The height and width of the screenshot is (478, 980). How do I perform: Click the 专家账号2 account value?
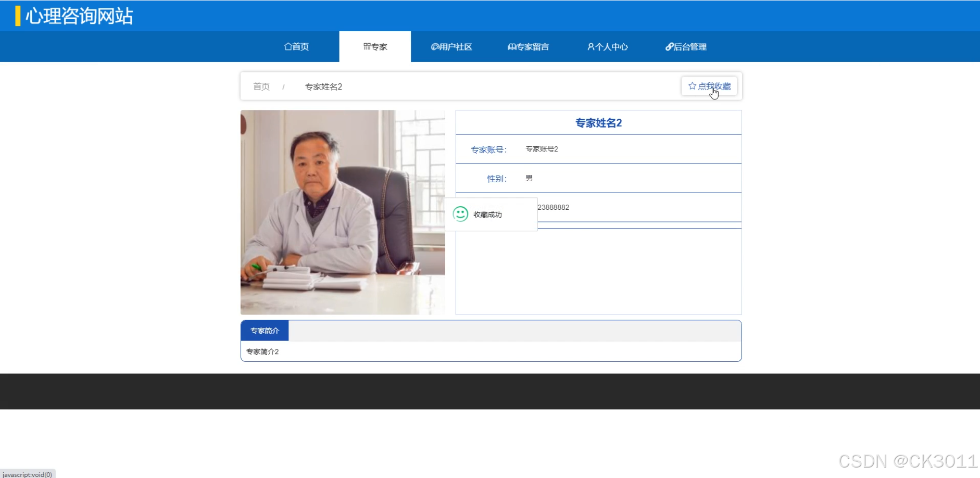[x=542, y=149]
